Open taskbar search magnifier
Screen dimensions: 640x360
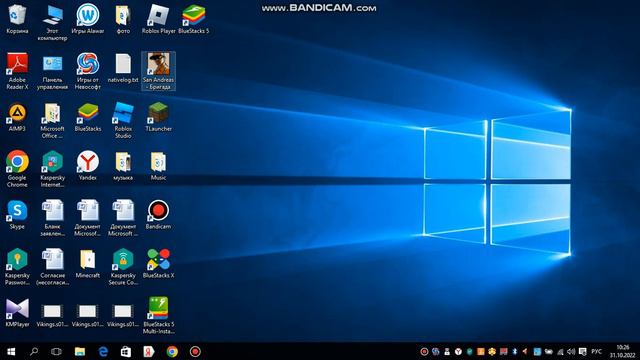(34, 351)
